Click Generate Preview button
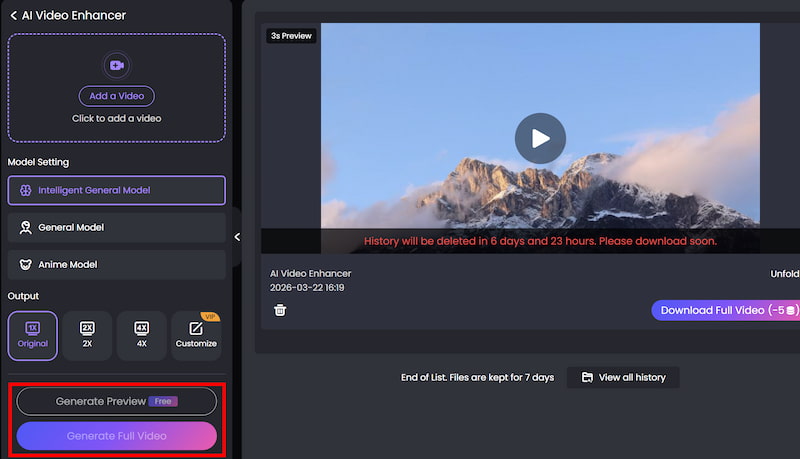The height and width of the screenshot is (459, 800). click(116, 401)
